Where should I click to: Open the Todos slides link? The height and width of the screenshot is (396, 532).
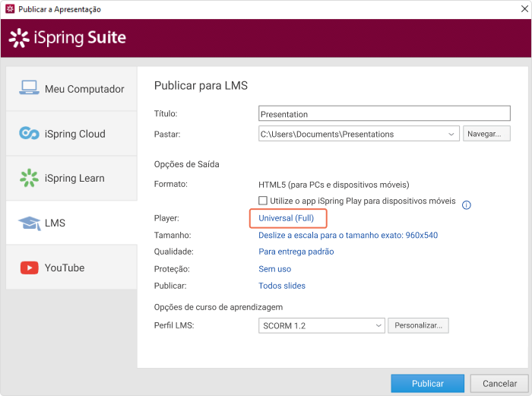[x=282, y=286]
